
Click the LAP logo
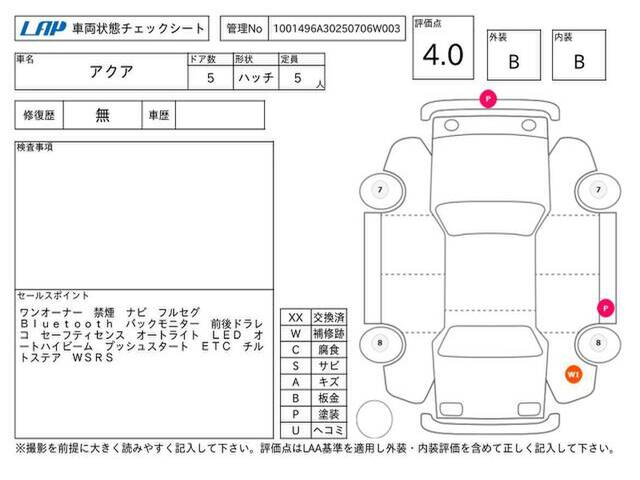coord(42,29)
